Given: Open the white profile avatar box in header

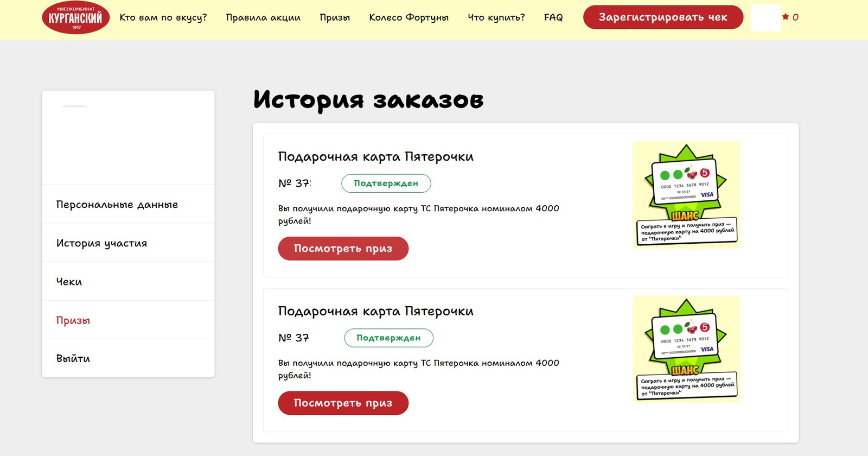Looking at the screenshot, I should coord(765,17).
